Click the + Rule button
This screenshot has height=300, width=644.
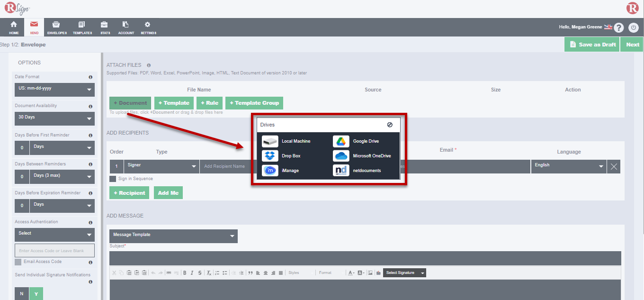tap(209, 103)
